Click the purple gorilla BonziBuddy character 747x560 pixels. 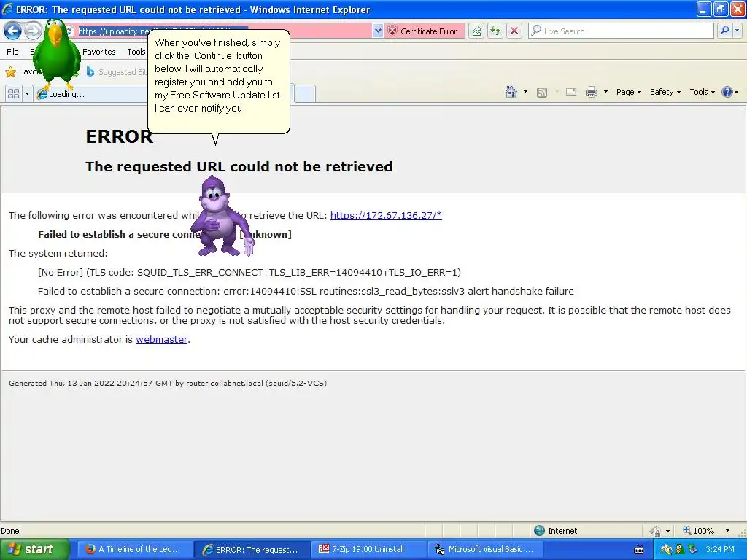click(x=220, y=217)
